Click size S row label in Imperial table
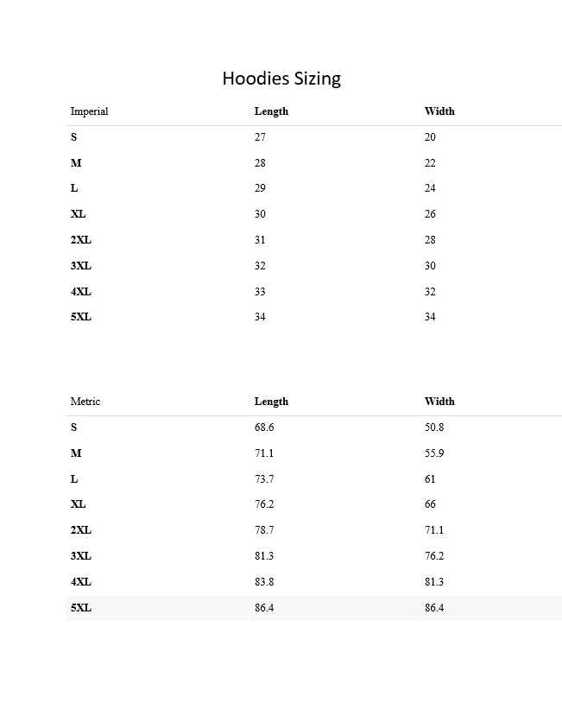 (74, 137)
